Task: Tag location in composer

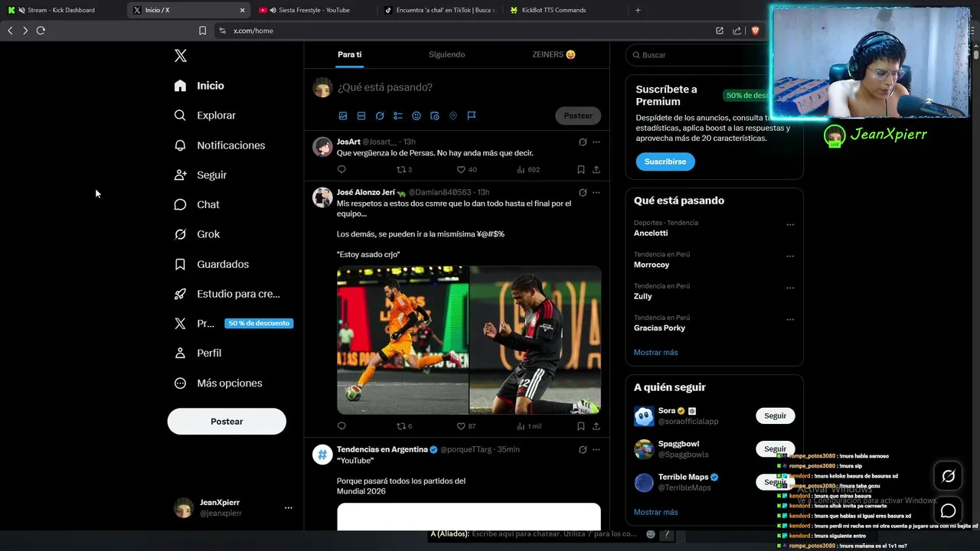Action: (x=453, y=116)
